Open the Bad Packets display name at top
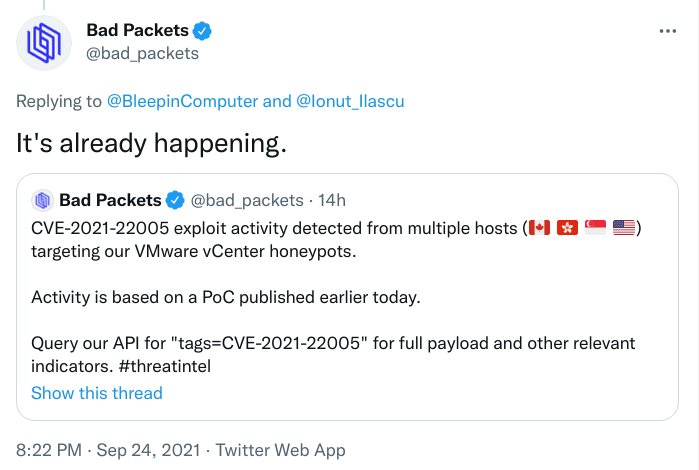The width and height of the screenshot is (699, 470). pyautogui.click(x=137, y=30)
